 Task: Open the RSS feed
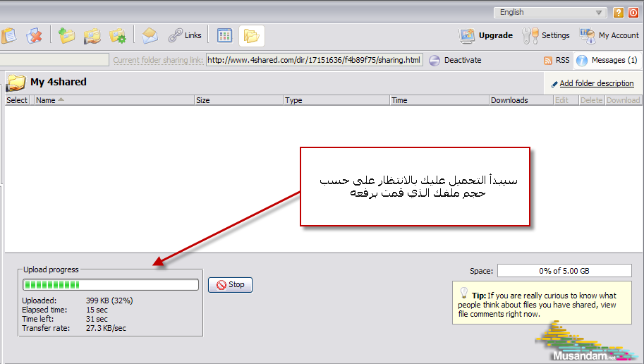(557, 61)
